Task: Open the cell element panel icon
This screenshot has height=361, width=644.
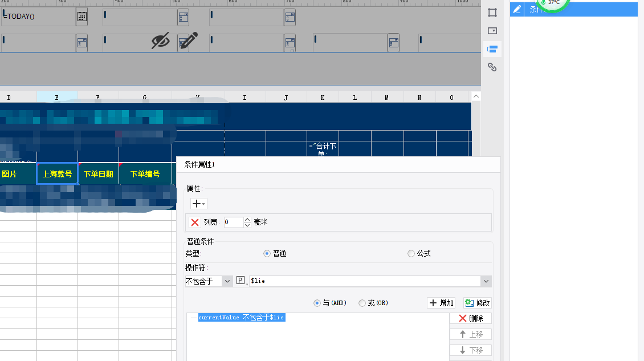Action: 492,13
